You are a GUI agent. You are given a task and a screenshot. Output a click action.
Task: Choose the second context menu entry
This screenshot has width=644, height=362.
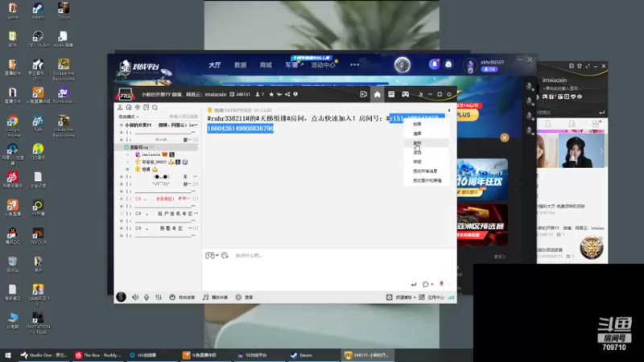click(x=426, y=134)
